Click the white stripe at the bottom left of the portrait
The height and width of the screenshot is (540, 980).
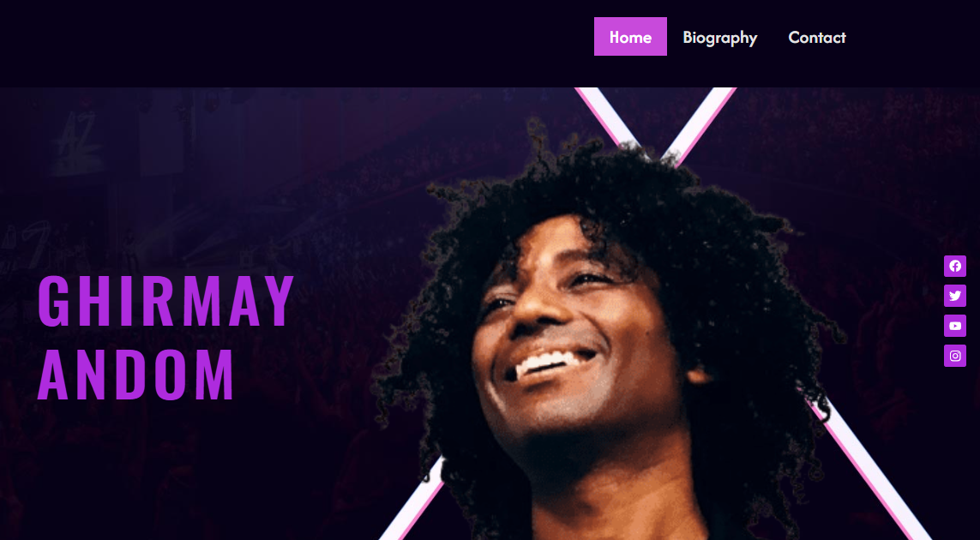coord(416,500)
